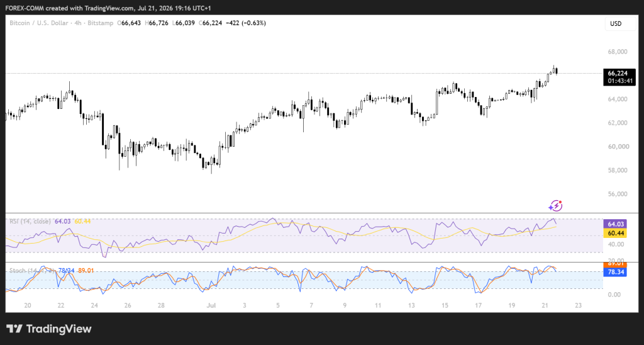Click the TradingView wordmark text
The image size is (644, 345).
58,329
